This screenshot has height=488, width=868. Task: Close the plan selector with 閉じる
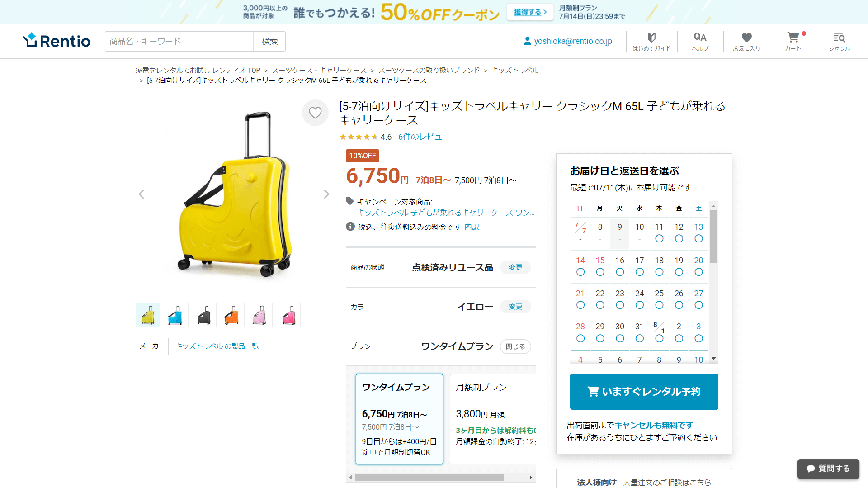coord(515,346)
